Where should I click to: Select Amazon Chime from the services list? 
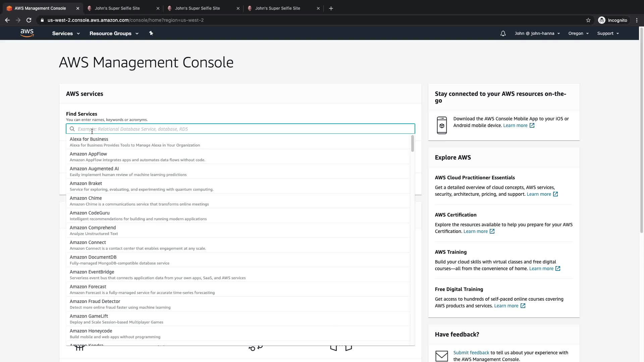point(86,198)
